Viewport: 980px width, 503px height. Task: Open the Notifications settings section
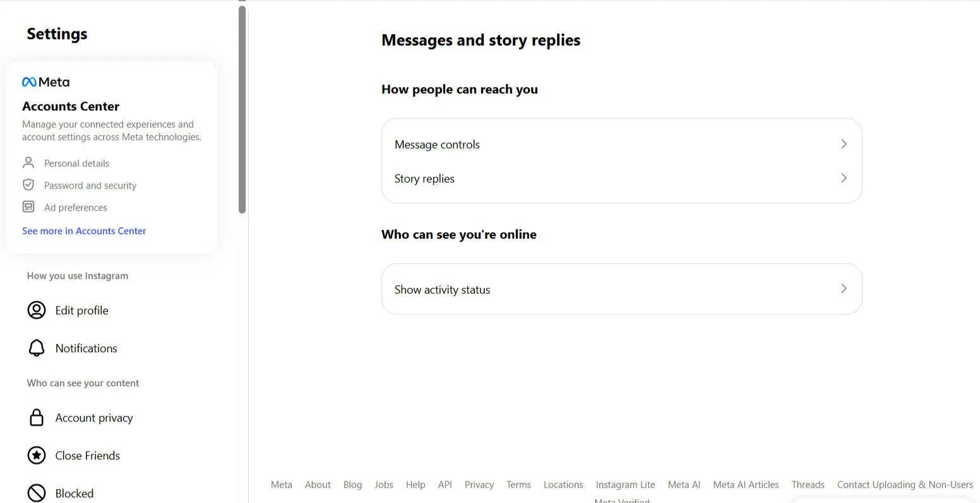[x=86, y=348]
